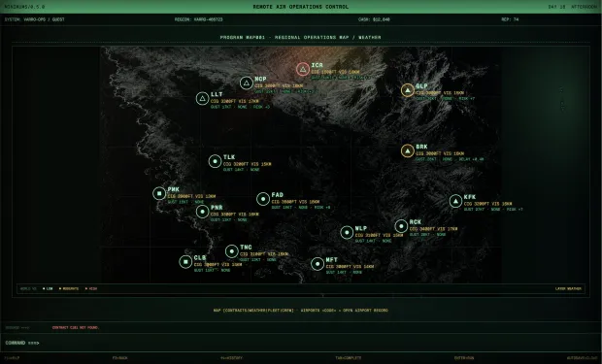Click the LAYER WEATHER indicator

[x=568, y=288]
